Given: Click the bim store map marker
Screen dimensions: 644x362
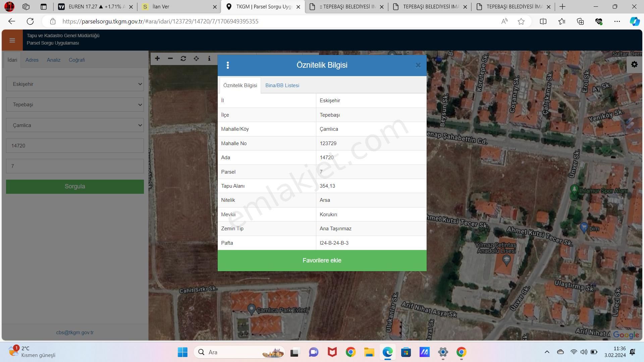Looking at the screenshot, I should pyautogui.click(x=584, y=228).
